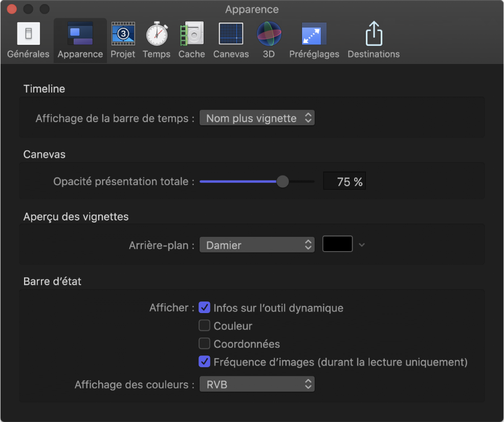The height and width of the screenshot is (422, 504).
Task: Click the black background color swatch
Action: tap(339, 244)
